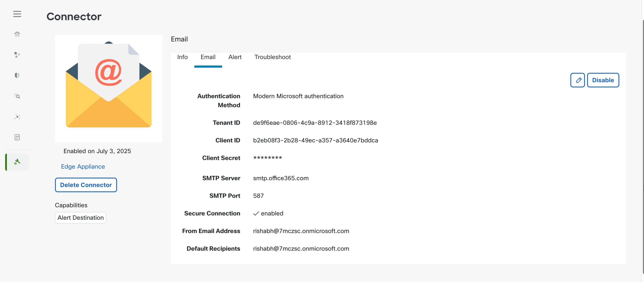Click the Connector page heading
This screenshot has height=282, width=644.
[x=74, y=17]
